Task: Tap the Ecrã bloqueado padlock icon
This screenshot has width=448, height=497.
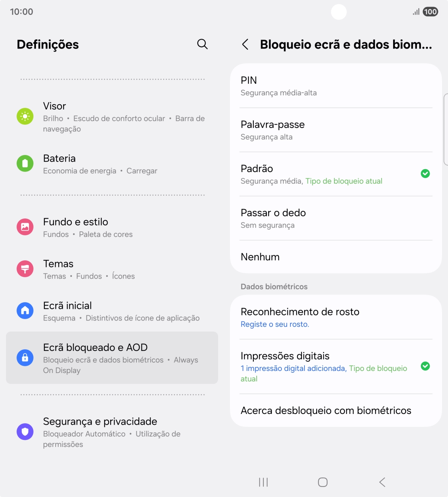Action: [x=25, y=358]
